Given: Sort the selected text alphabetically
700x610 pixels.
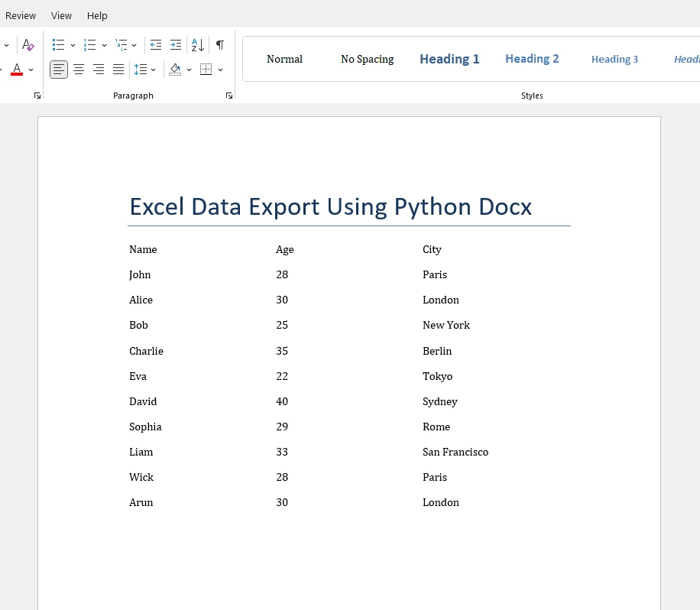Looking at the screenshot, I should pos(197,45).
